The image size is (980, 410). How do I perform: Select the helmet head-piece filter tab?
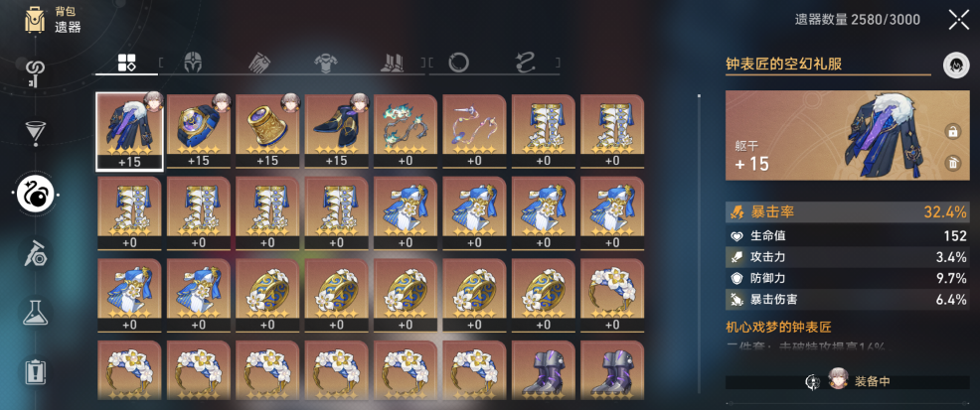pyautogui.click(x=194, y=63)
